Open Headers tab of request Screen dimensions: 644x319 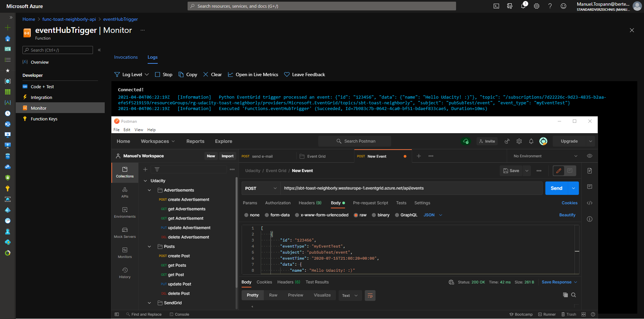(x=310, y=203)
